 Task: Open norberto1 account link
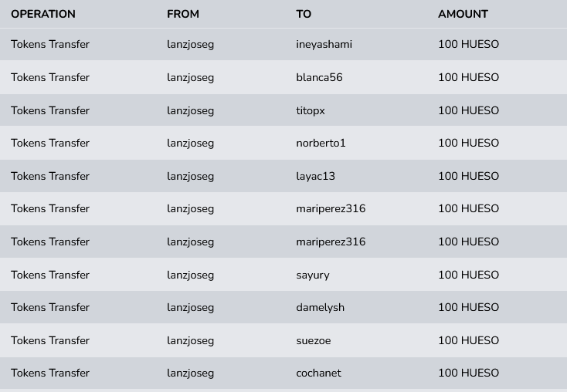321,143
